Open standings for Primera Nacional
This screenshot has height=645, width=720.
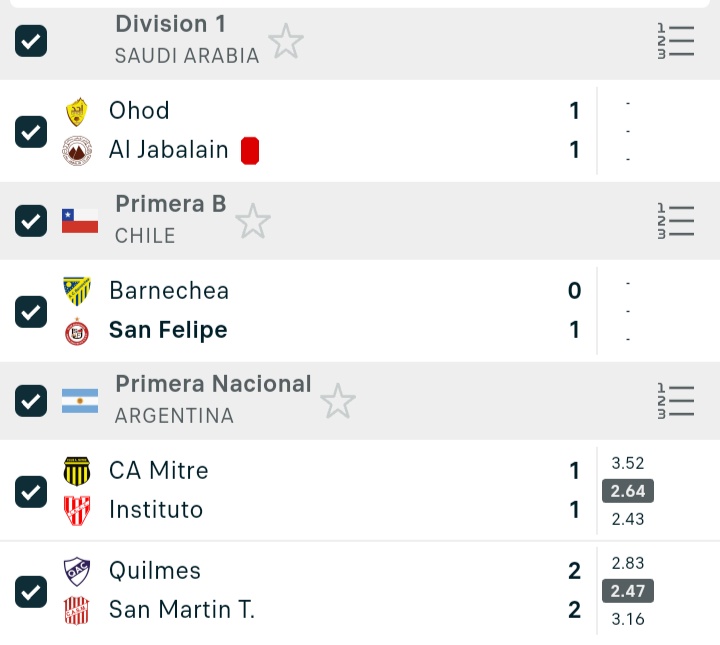676,401
